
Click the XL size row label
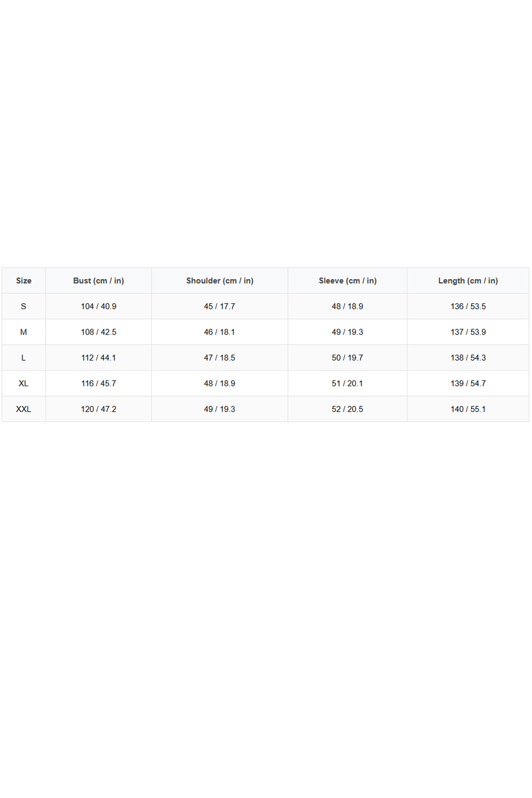click(x=23, y=383)
